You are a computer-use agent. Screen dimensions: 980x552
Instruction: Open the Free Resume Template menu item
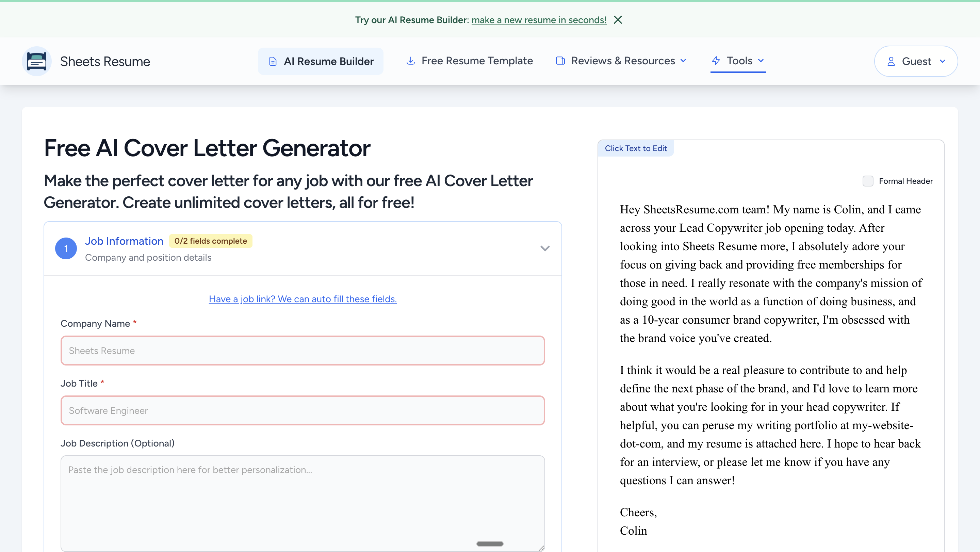(x=477, y=61)
